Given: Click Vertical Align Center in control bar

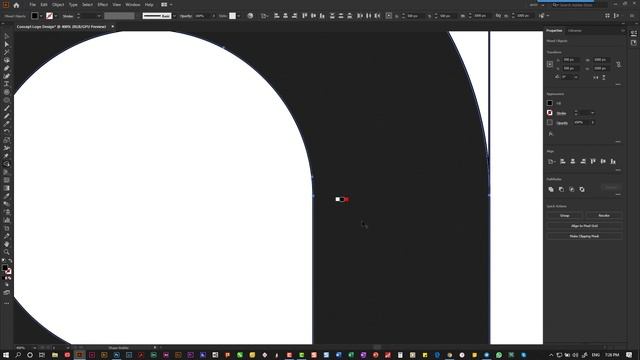Looking at the screenshot, I should [x=313, y=16].
